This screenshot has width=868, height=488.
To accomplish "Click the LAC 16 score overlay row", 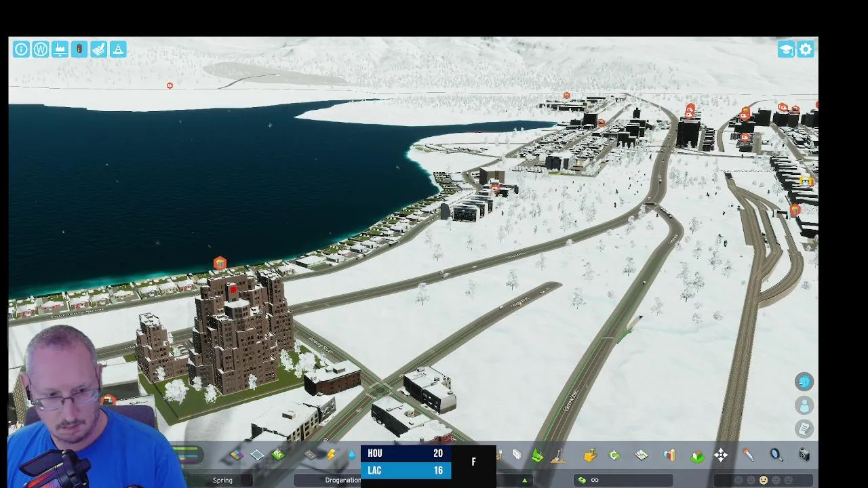I will (406, 470).
